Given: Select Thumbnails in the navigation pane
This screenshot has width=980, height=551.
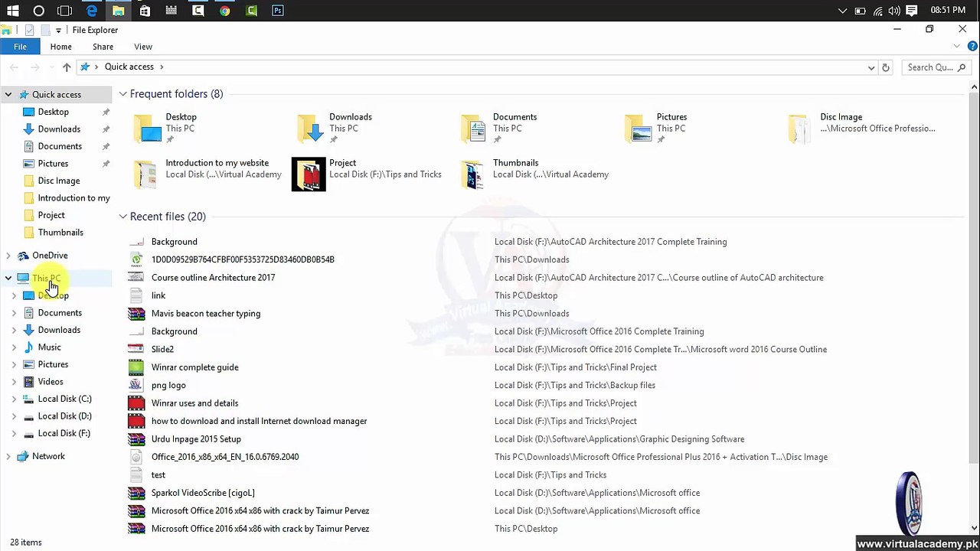Looking at the screenshot, I should [60, 233].
